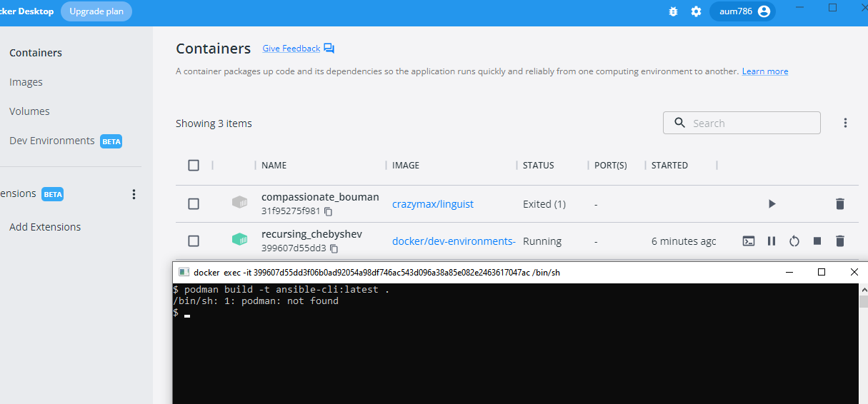Sort containers by STATUS column
This screenshot has height=404, width=868.
(539, 165)
